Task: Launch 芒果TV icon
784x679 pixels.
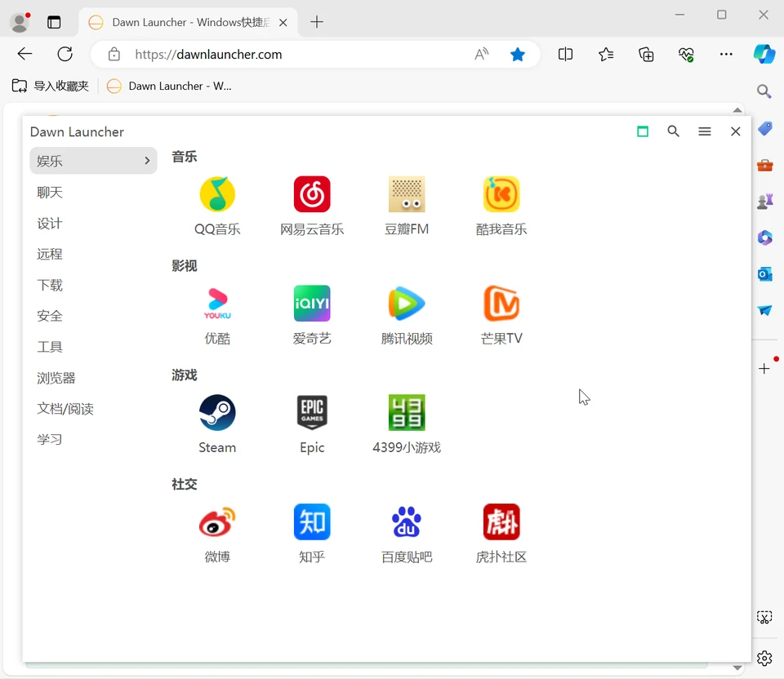Action: (x=501, y=304)
